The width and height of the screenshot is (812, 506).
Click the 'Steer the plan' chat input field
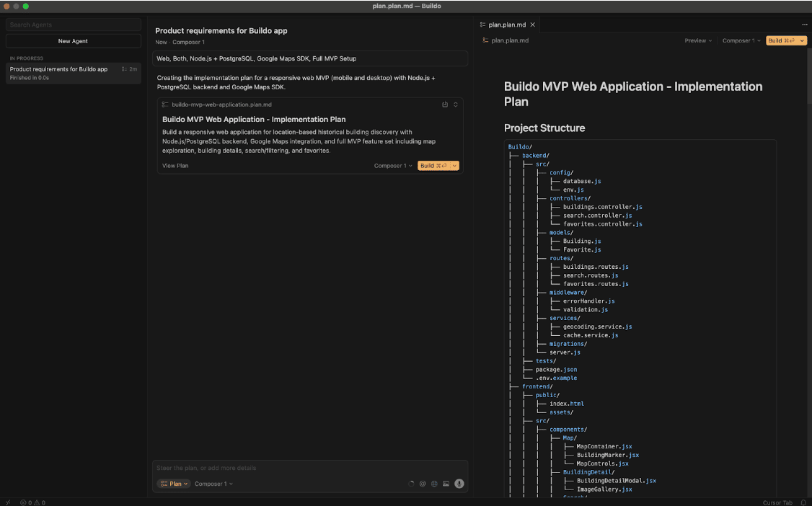click(309, 468)
